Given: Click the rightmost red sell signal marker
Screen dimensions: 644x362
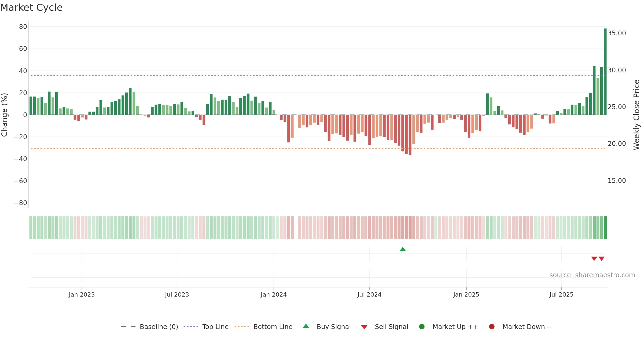Looking at the screenshot, I should (602, 258).
